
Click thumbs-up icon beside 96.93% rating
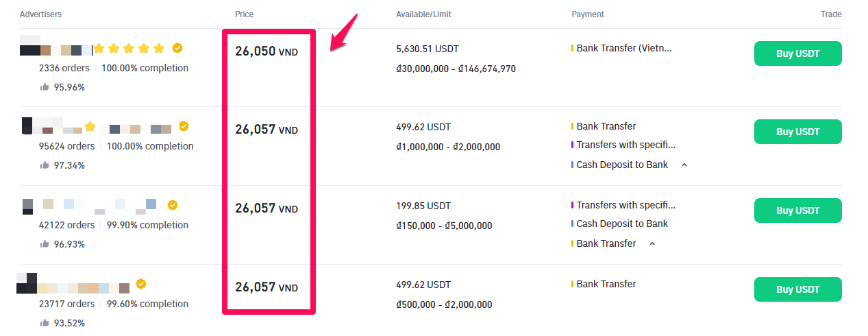point(45,244)
